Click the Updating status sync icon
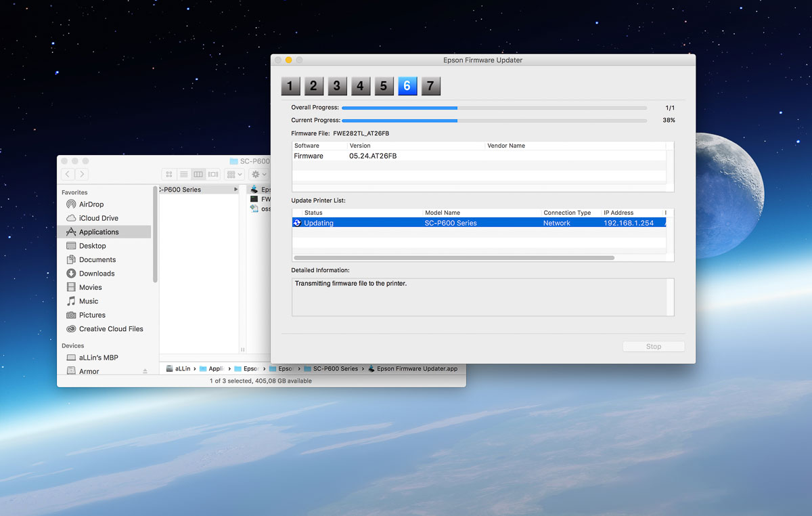Screen dimensions: 812x516 click(x=297, y=223)
